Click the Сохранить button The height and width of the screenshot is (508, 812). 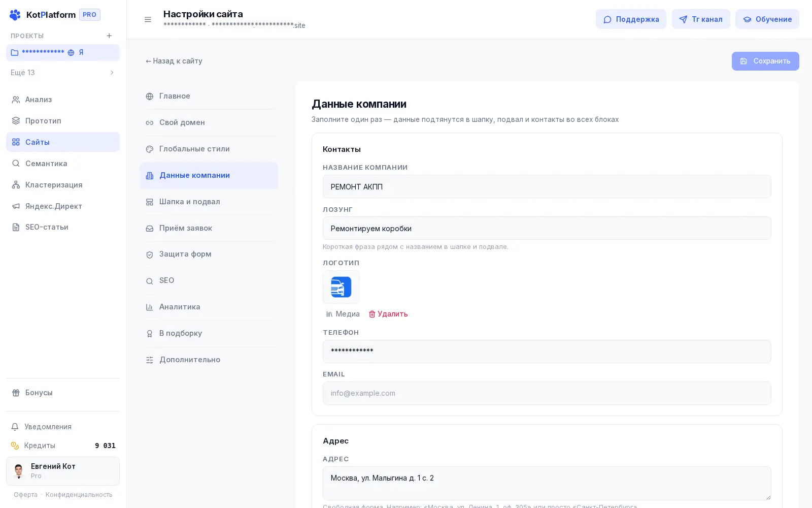pos(765,61)
